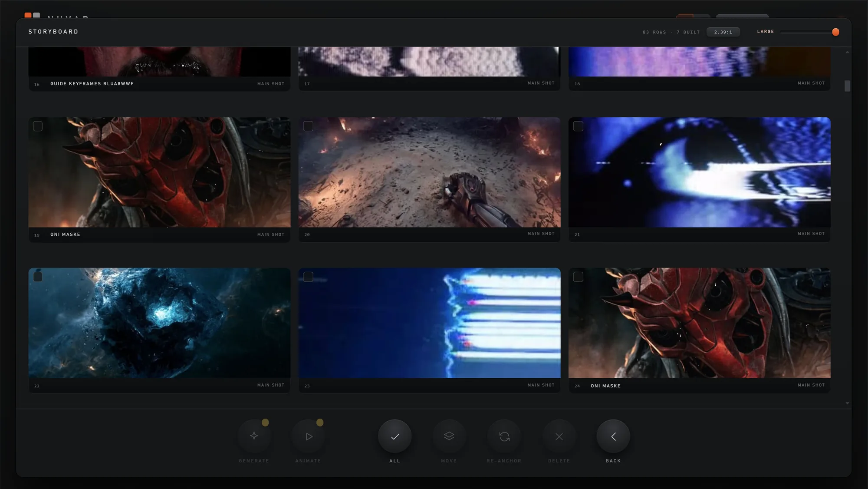Toggle checkbox on shot 20 thumbnail
The height and width of the screenshot is (489, 868).
coord(308,126)
